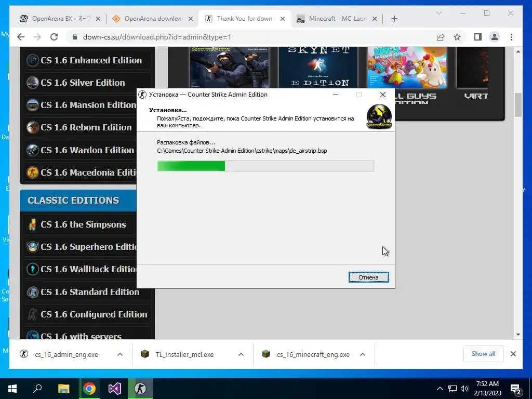Reload the page with the refresh icon
Image resolution: width=532 pixels, height=399 pixels.
[x=54, y=37]
